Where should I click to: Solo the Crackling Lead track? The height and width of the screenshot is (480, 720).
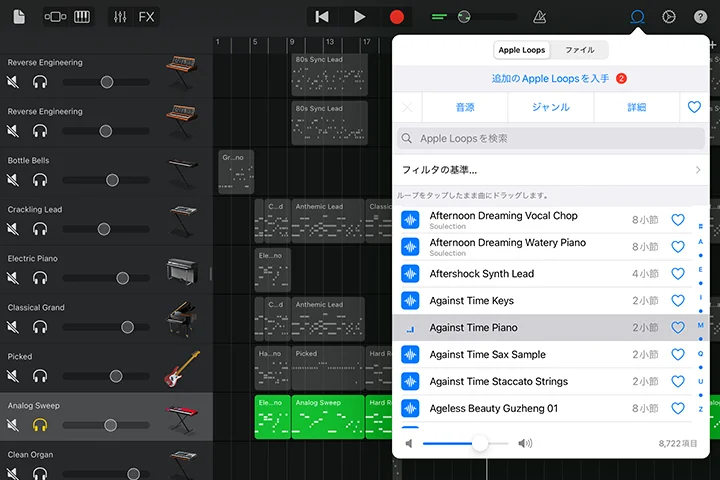pos(40,229)
